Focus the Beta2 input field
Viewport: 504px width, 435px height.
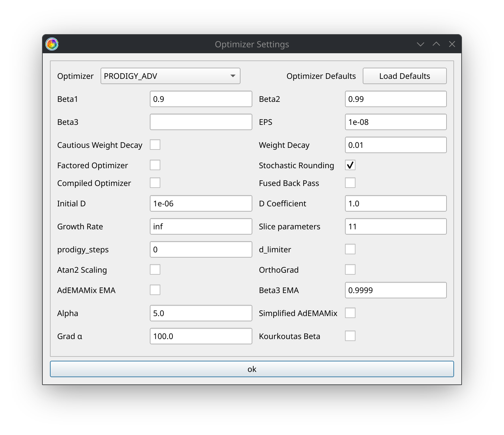[396, 99]
